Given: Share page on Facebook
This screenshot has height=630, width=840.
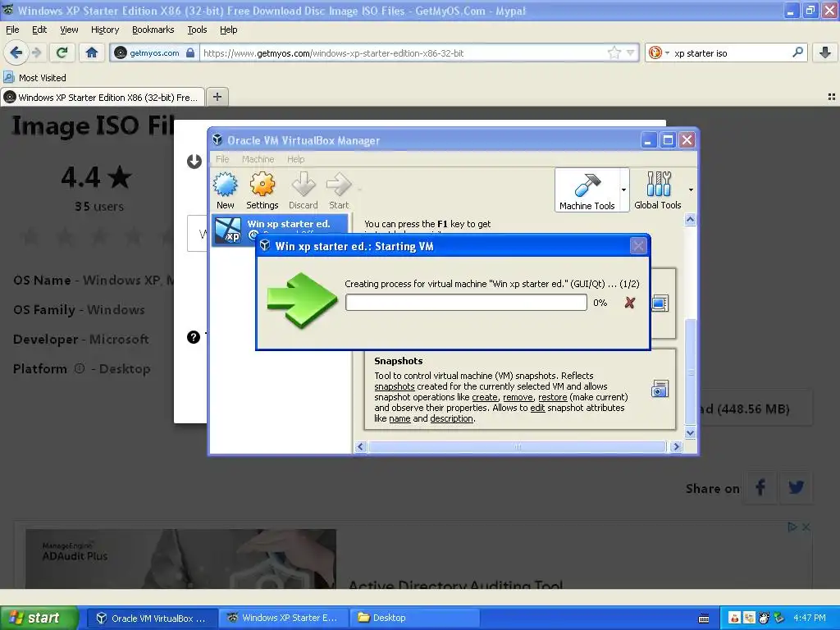Looking at the screenshot, I should (760, 487).
